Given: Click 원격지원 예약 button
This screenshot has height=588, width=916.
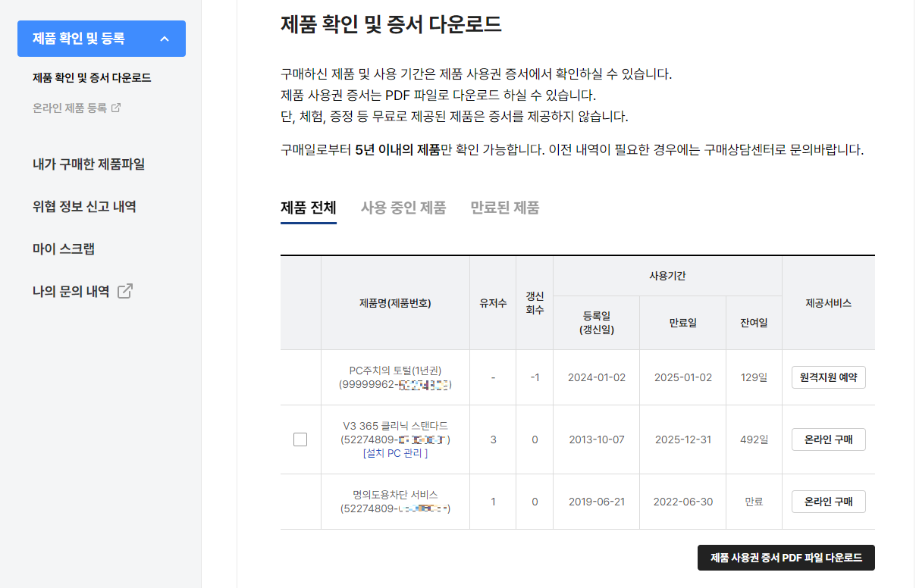Looking at the screenshot, I should tap(829, 377).
